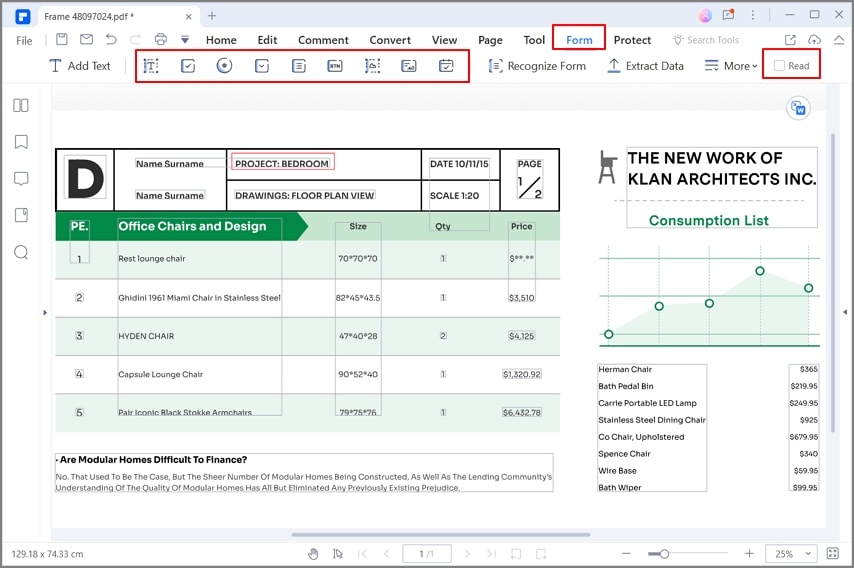Expand the quick access toolbar arrow
The height and width of the screenshot is (568, 854).
[x=185, y=40]
